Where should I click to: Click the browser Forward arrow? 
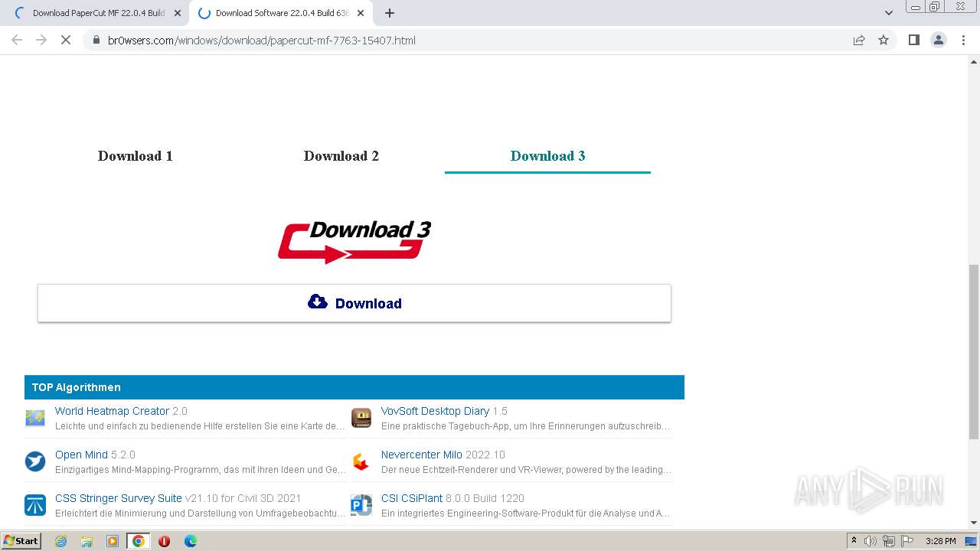pos(41,40)
